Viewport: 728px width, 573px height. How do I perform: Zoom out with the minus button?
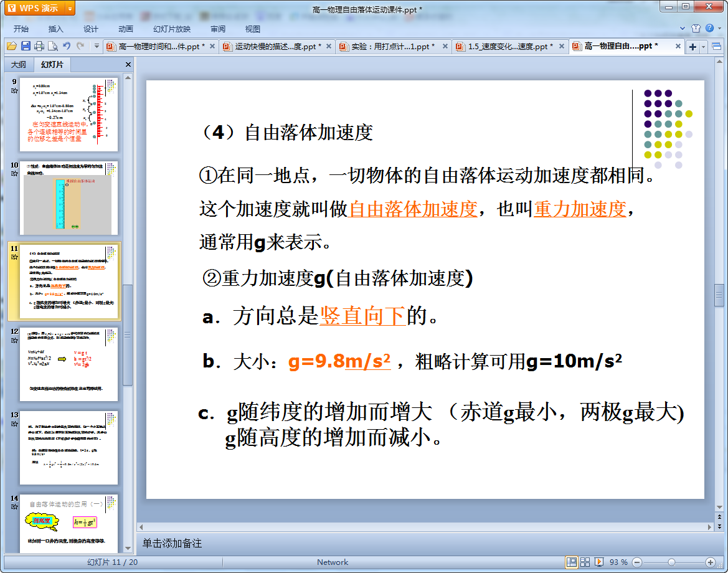638,562
